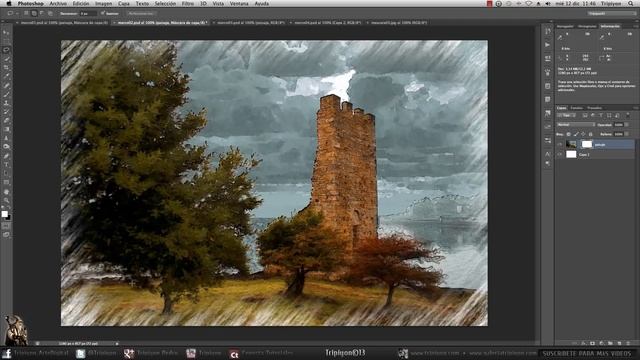This screenshot has width=640, height=360.
Task: Open the Capa menu
Action: coord(124,3)
